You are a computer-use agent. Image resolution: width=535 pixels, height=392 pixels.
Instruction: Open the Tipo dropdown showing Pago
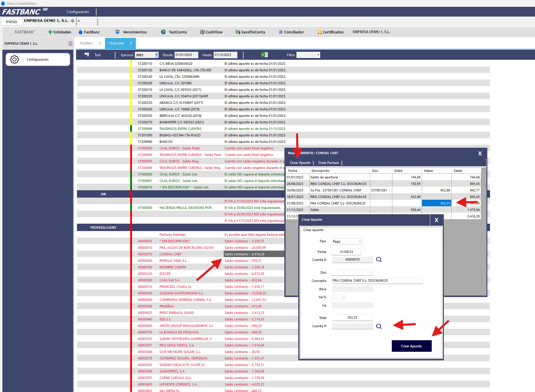tap(347, 241)
